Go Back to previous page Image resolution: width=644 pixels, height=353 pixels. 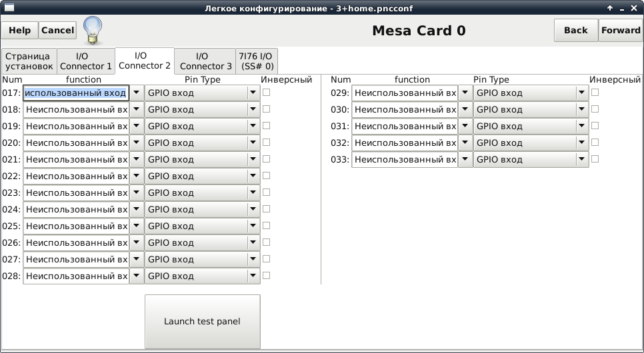[x=576, y=31]
